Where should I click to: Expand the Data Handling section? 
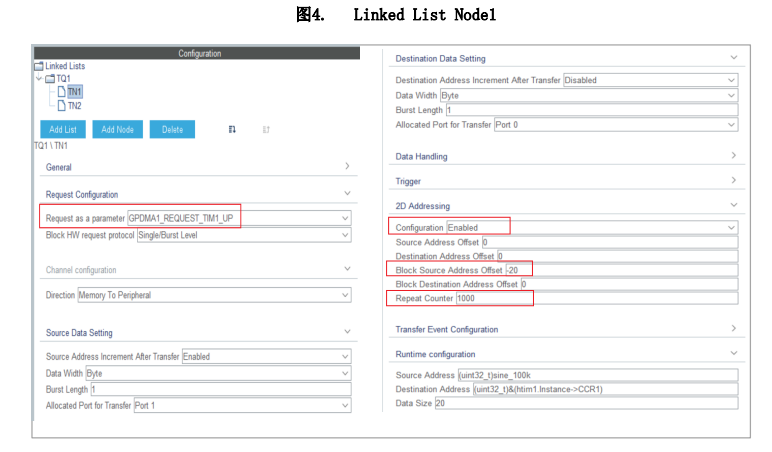tap(734, 156)
